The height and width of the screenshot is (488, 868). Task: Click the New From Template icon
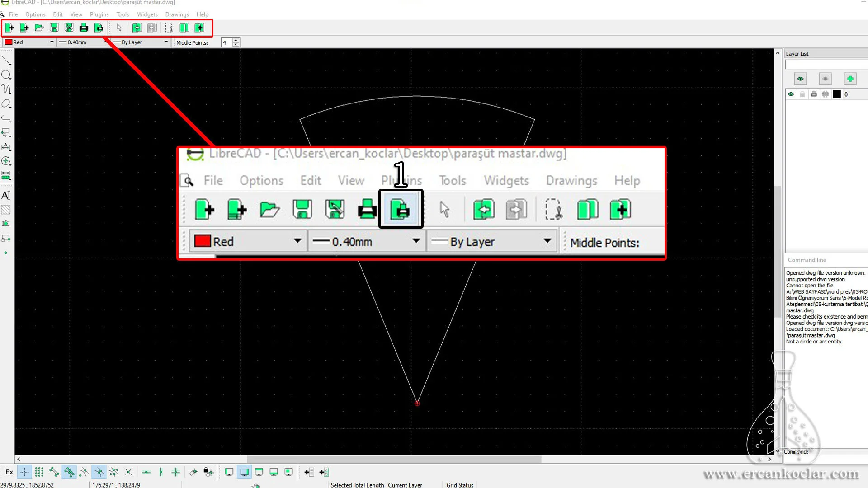click(x=24, y=28)
